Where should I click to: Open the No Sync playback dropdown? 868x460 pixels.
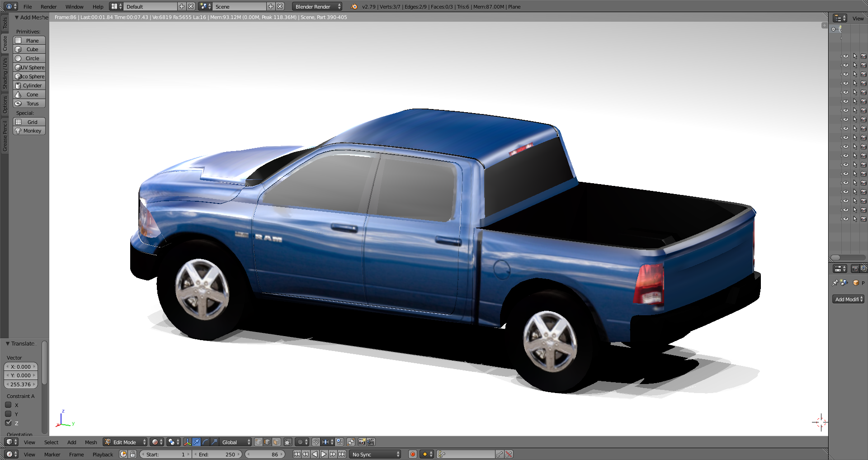[376, 455]
